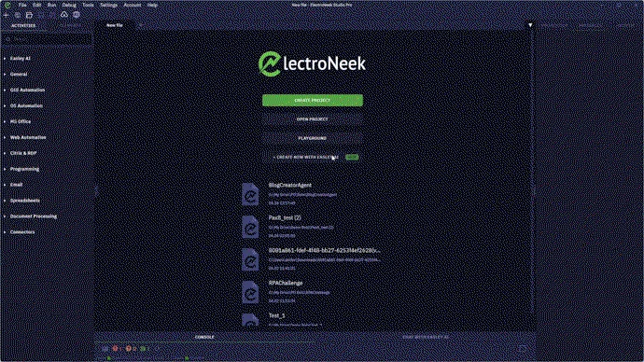Click the open folder toolbar icon

tap(29, 15)
